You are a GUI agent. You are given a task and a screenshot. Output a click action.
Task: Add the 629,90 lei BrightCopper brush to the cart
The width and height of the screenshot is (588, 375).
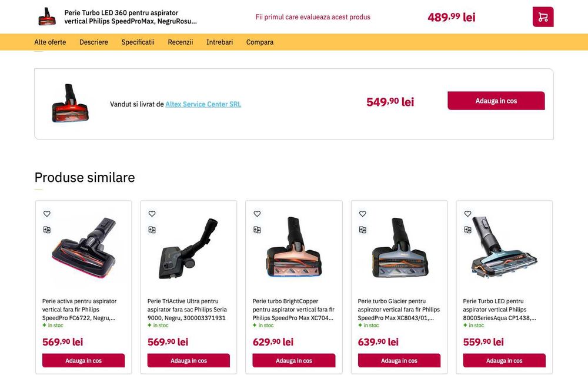294,360
